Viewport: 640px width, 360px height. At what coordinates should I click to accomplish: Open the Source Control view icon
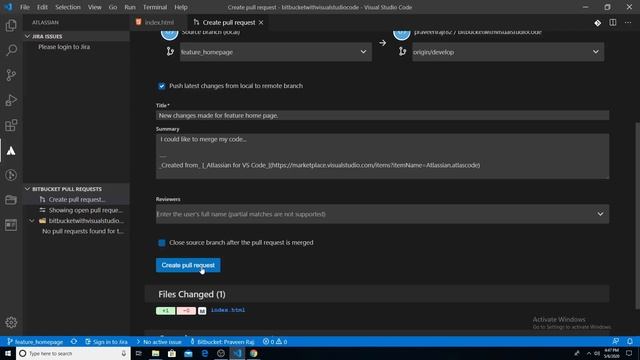coord(11,75)
